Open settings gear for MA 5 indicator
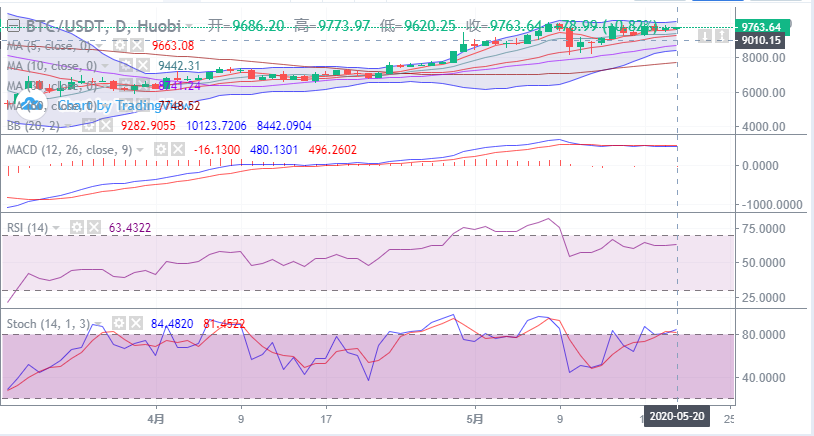 point(120,45)
